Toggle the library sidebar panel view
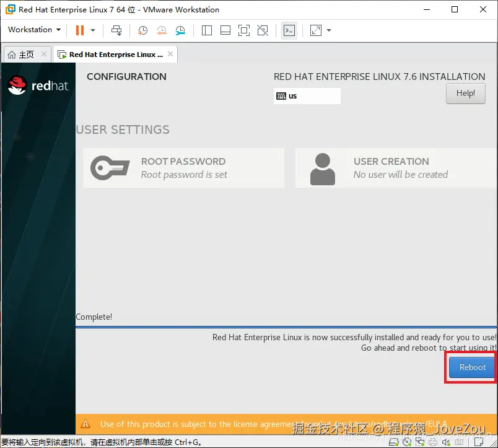Image resolution: width=498 pixels, height=448 pixels. [207, 30]
